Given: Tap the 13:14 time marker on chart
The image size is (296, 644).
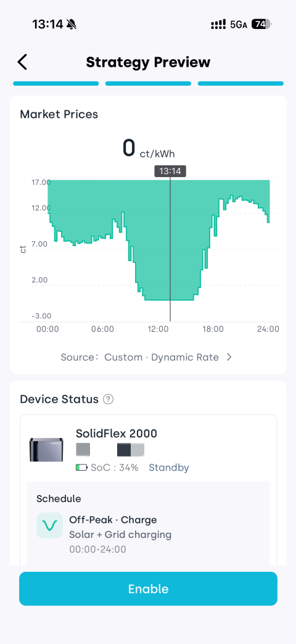Looking at the screenshot, I should (170, 171).
